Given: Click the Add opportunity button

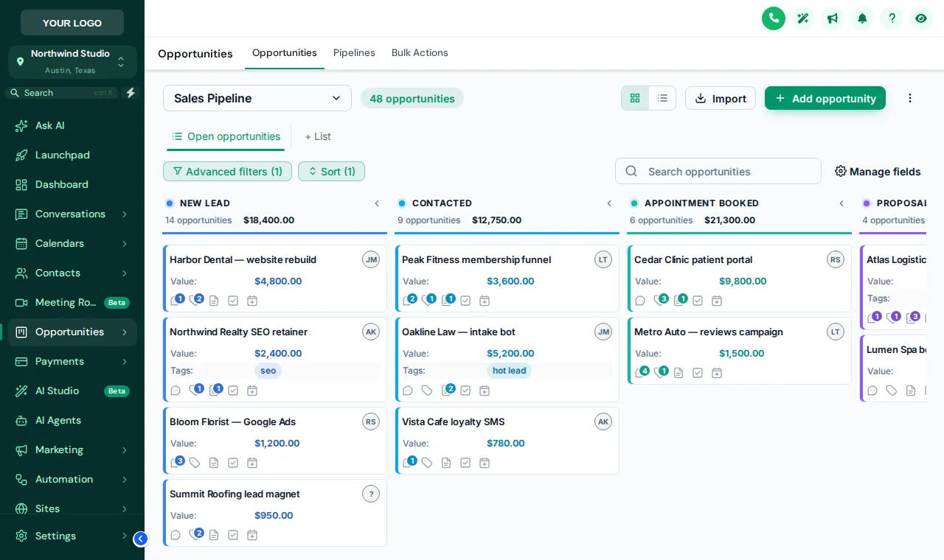Looking at the screenshot, I should point(825,98).
